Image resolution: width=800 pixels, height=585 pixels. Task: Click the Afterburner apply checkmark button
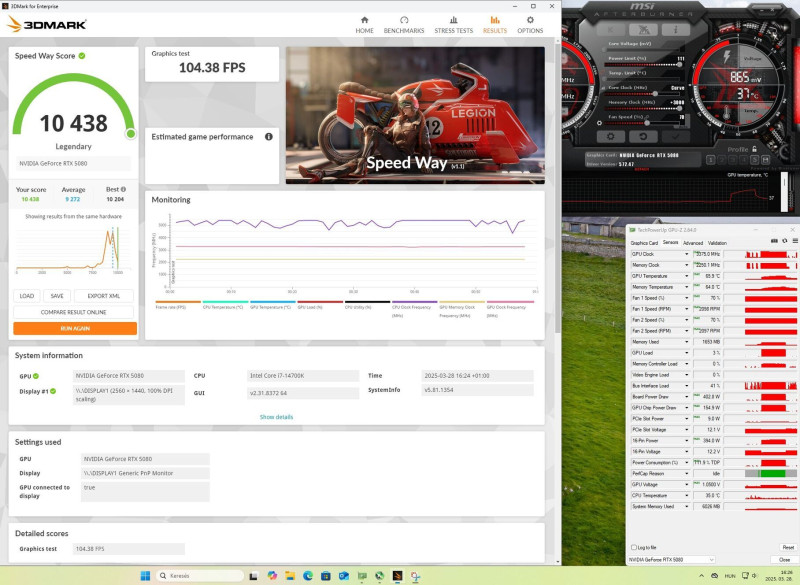pos(676,136)
